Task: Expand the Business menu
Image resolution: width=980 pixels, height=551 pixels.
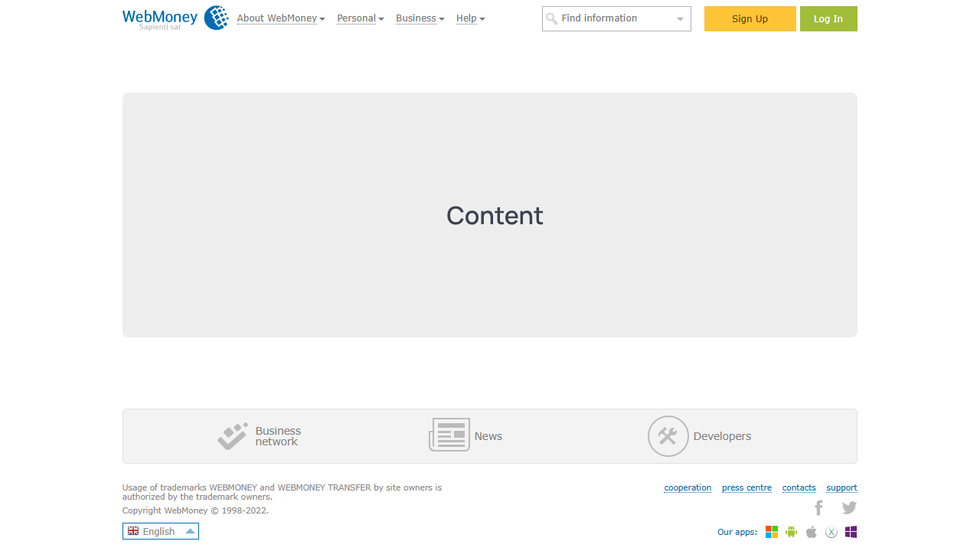Action: tap(420, 18)
